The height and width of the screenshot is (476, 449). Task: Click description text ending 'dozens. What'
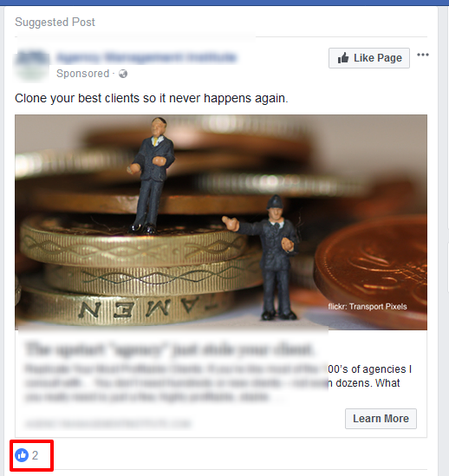(x=368, y=383)
